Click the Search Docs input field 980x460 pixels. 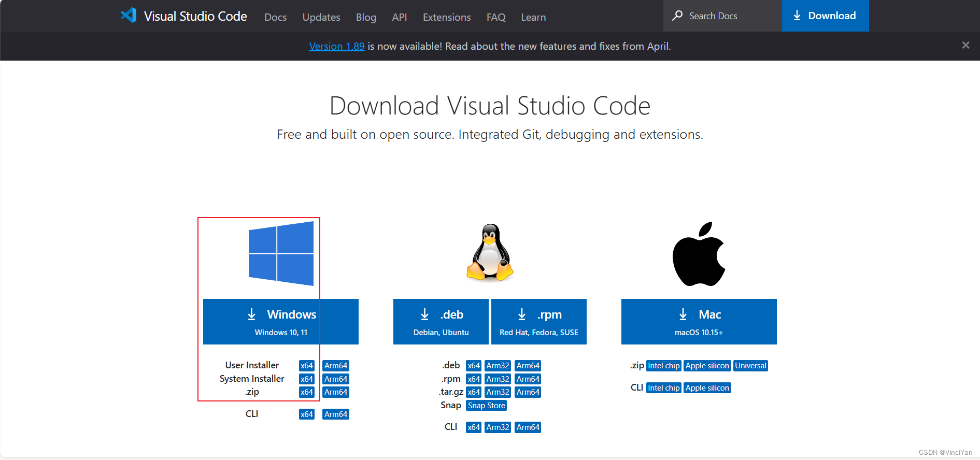coord(722,16)
